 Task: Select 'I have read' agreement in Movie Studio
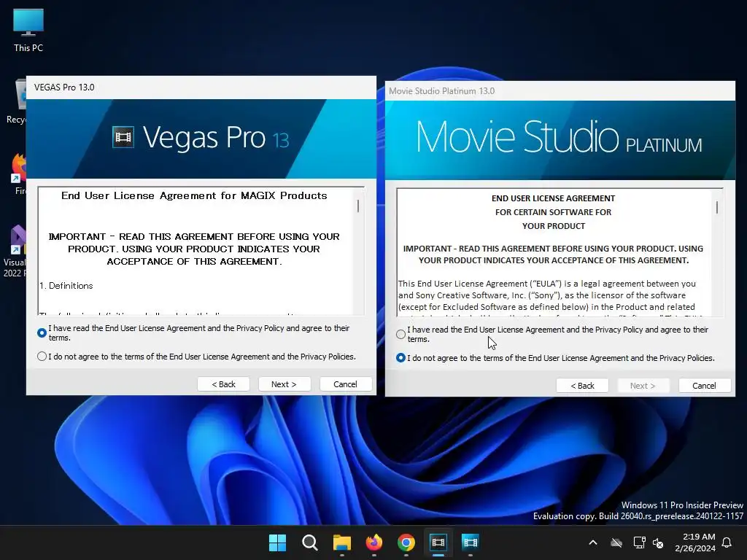400,334
